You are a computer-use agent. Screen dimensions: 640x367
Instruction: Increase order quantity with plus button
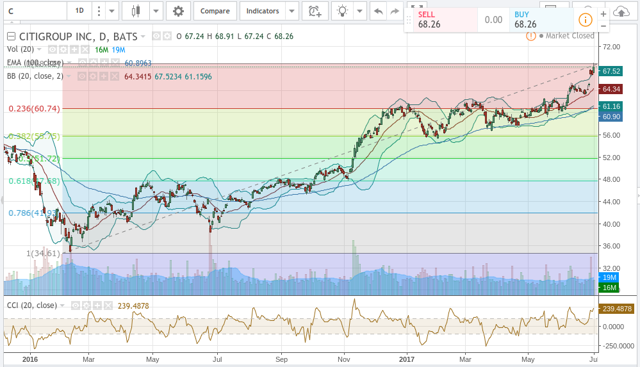tap(603, 14)
